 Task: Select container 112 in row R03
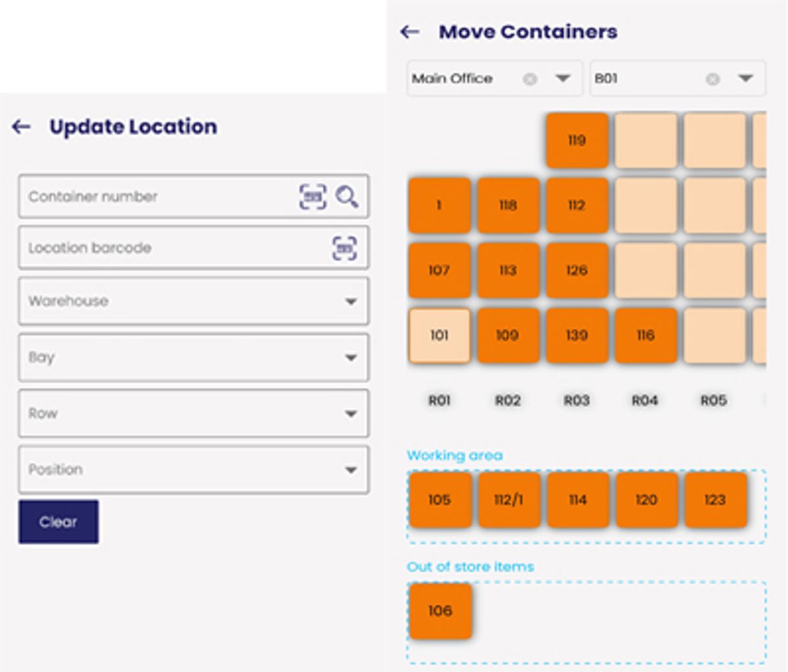577,205
